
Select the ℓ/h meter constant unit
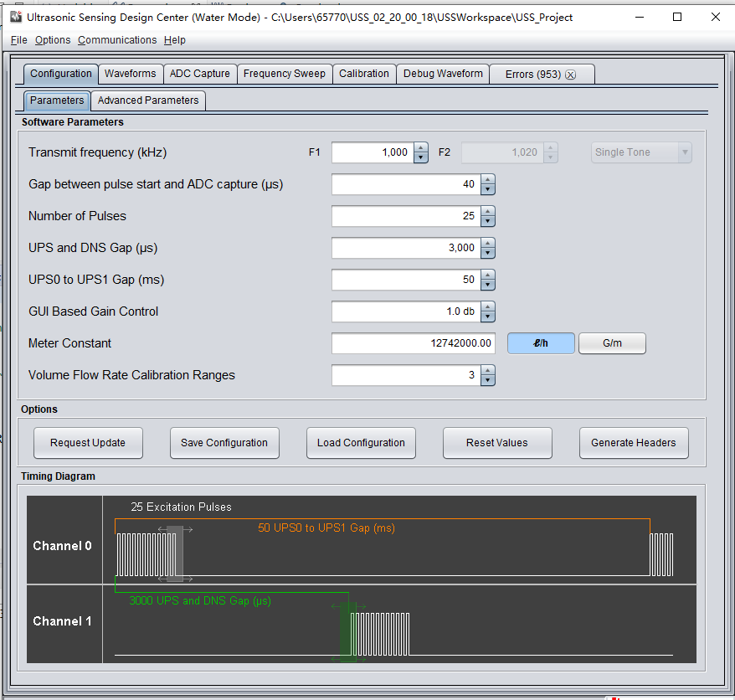click(541, 343)
